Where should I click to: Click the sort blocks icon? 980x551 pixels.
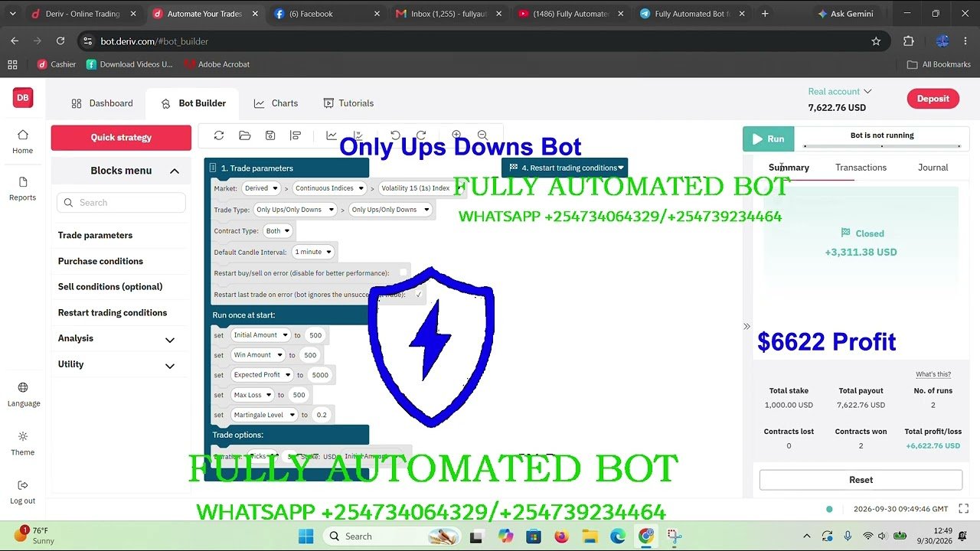pyautogui.click(x=296, y=135)
